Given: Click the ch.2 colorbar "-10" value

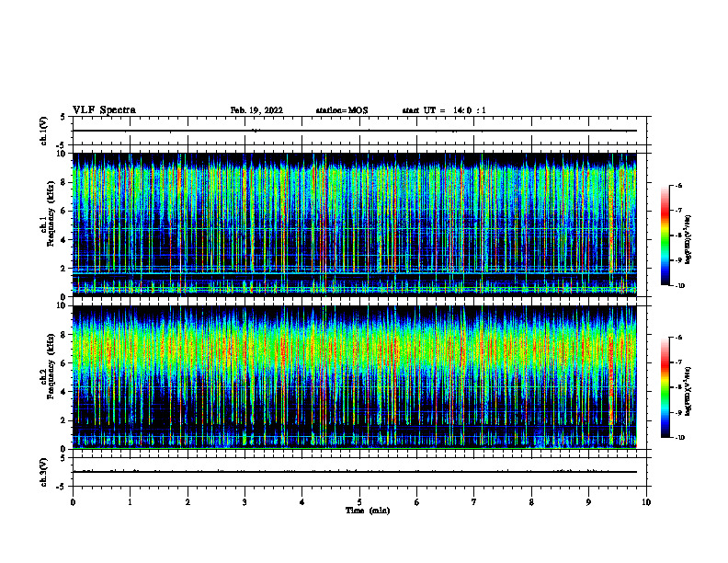Looking at the screenshot, I should click(x=680, y=438).
